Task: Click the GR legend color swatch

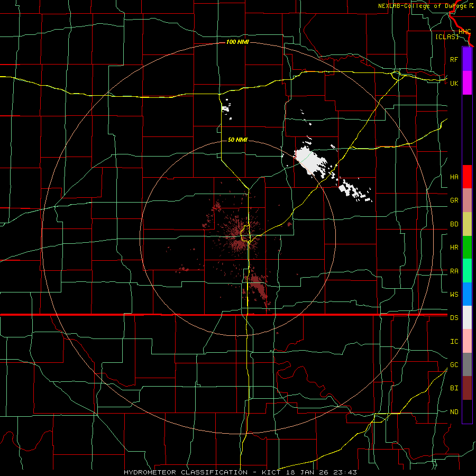Action: click(467, 200)
